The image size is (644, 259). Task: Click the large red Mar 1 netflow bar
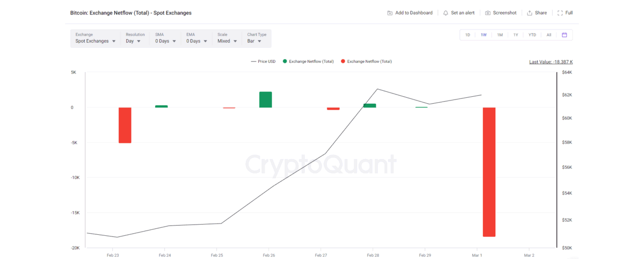(x=489, y=172)
